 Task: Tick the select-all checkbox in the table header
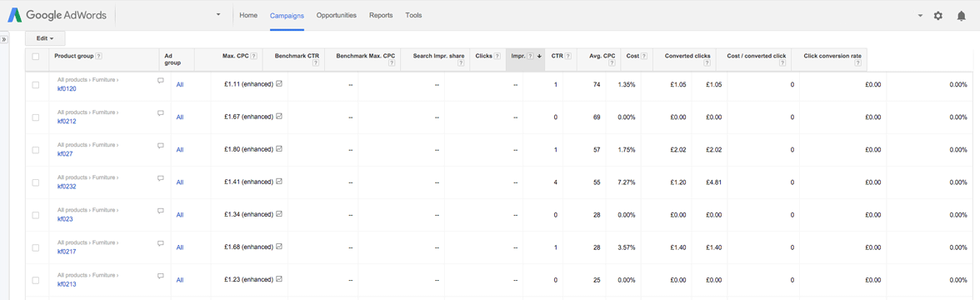36,57
